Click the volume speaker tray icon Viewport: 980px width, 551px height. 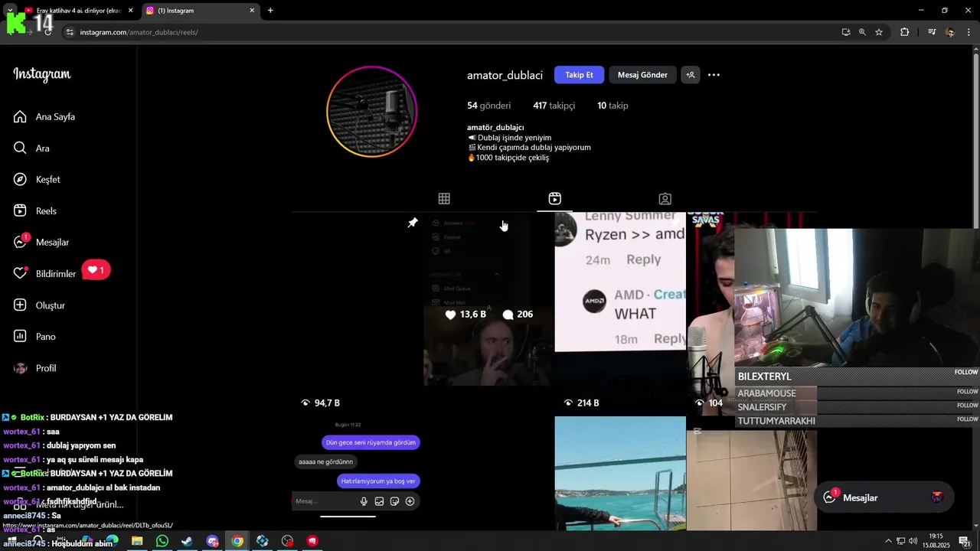(913, 541)
